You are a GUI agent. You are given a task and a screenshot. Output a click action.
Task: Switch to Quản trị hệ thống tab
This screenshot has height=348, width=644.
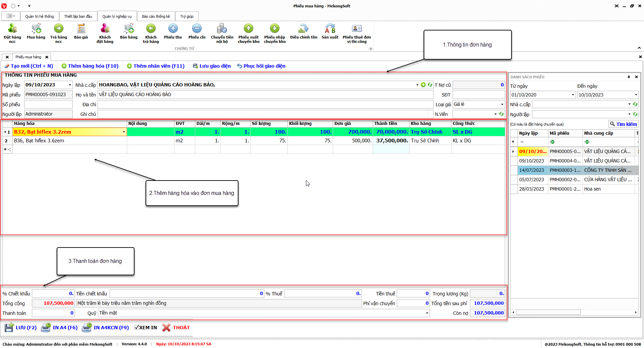click(x=40, y=16)
